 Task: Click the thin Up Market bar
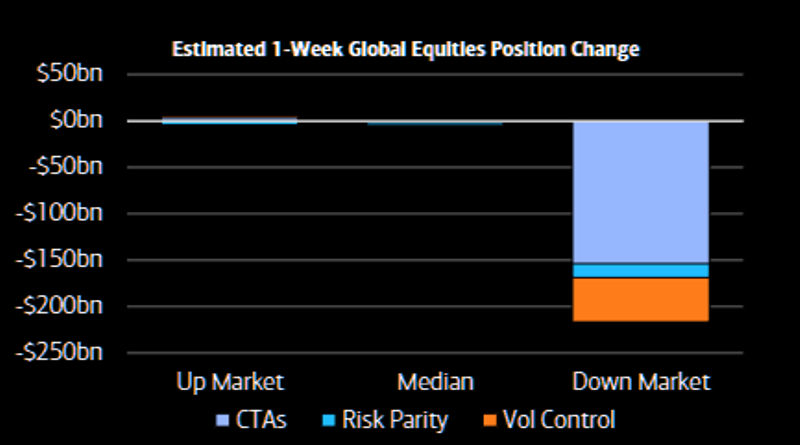coord(230,120)
